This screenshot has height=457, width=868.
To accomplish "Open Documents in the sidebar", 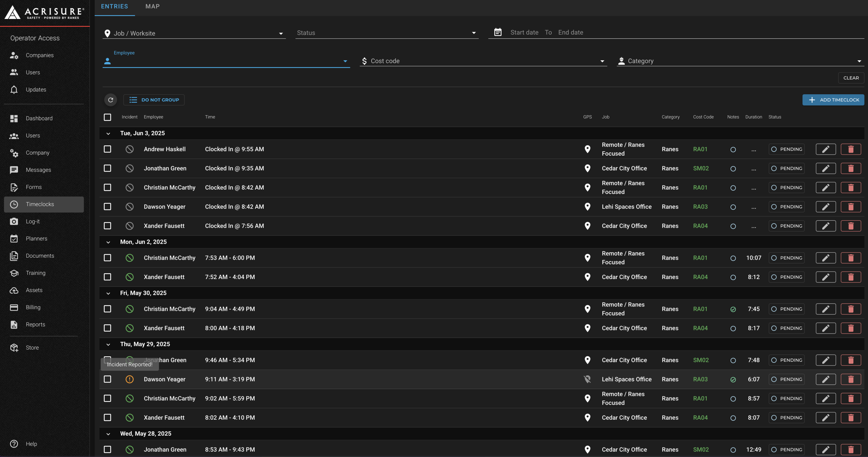I will [44, 256].
